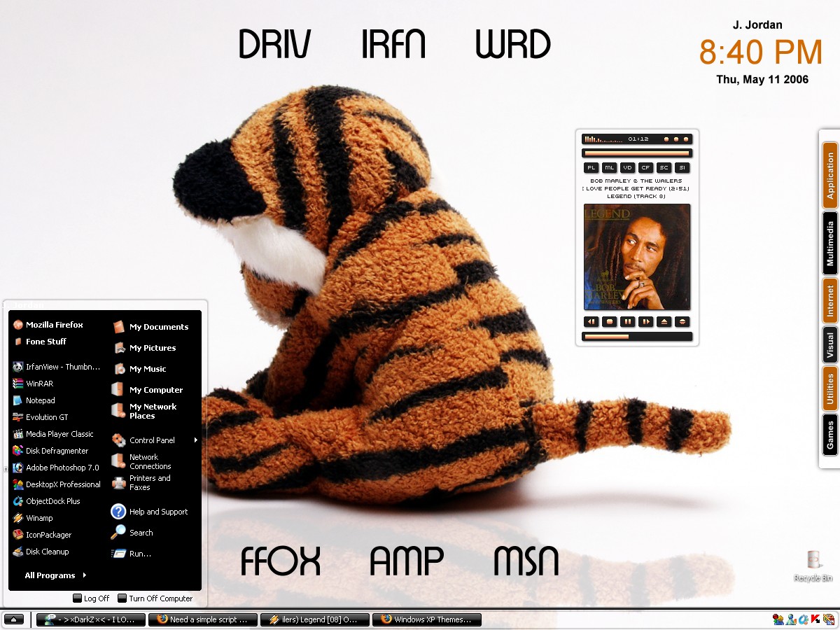Switch to the Visual tab
Screen dimensions: 840x630
(830, 345)
